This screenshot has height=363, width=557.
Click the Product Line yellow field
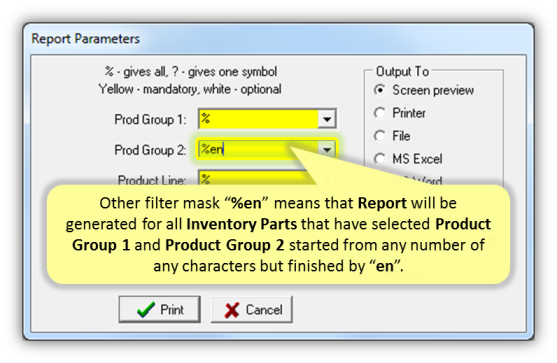pyautogui.click(x=254, y=178)
